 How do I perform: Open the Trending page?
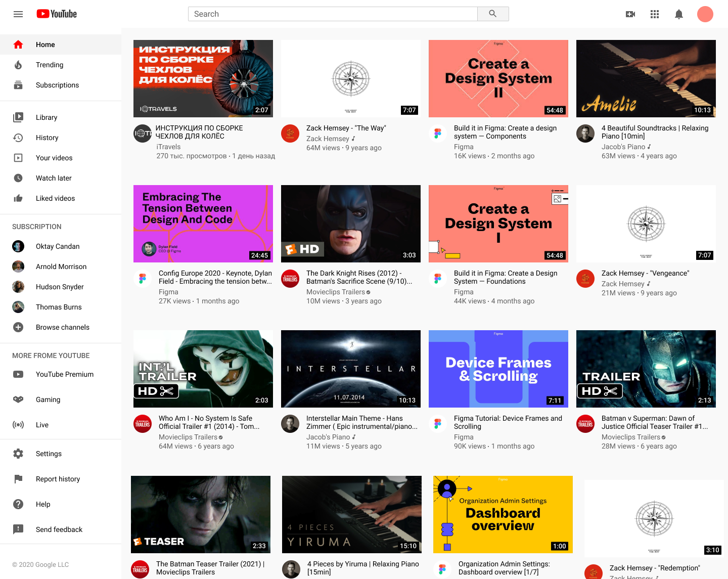point(61,65)
